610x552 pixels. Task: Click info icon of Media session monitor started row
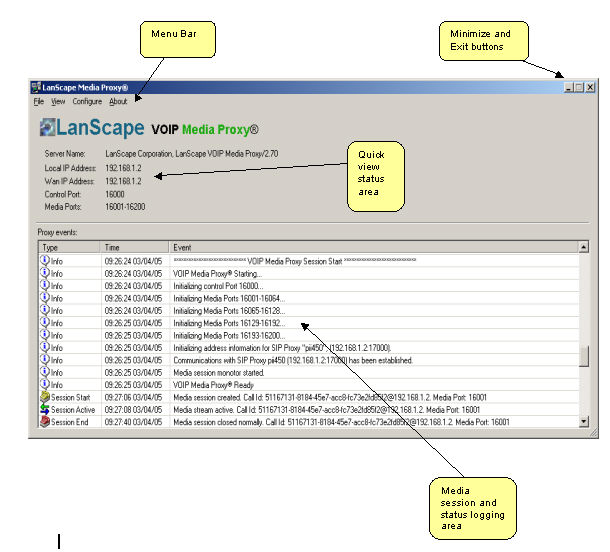[45, 372]
